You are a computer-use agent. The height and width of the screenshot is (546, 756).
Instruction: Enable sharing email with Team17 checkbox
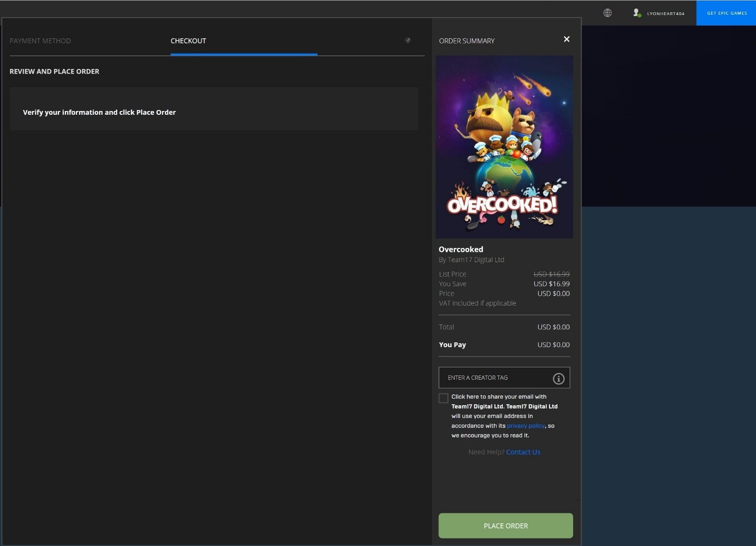pos(443,398)
